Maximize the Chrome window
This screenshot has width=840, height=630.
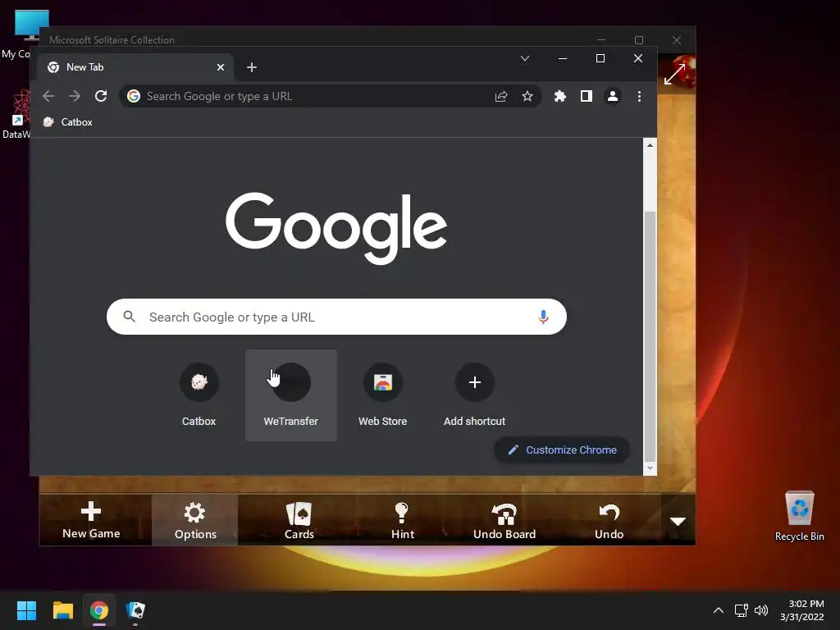pyautogui.click(x=600, y=58)
